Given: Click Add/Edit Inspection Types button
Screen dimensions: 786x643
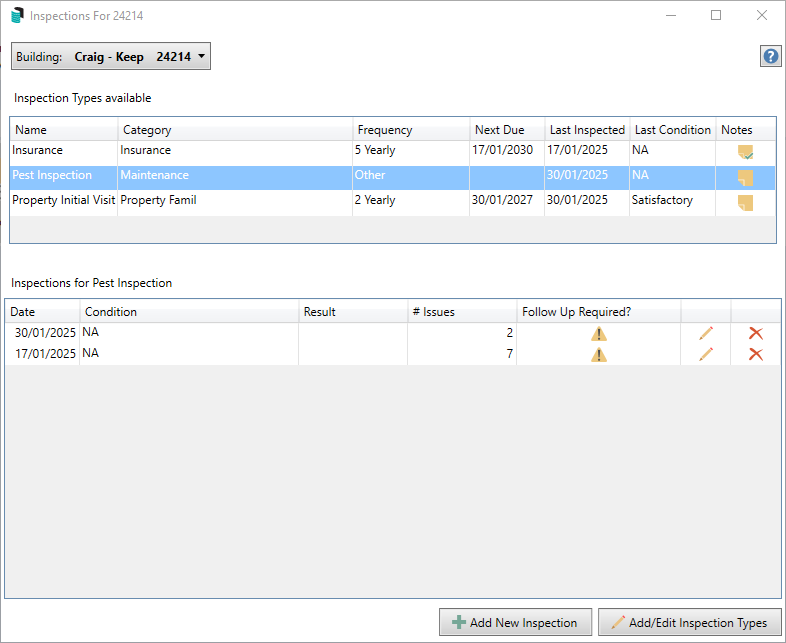Looking at the screenshot, I should [690, 622].
